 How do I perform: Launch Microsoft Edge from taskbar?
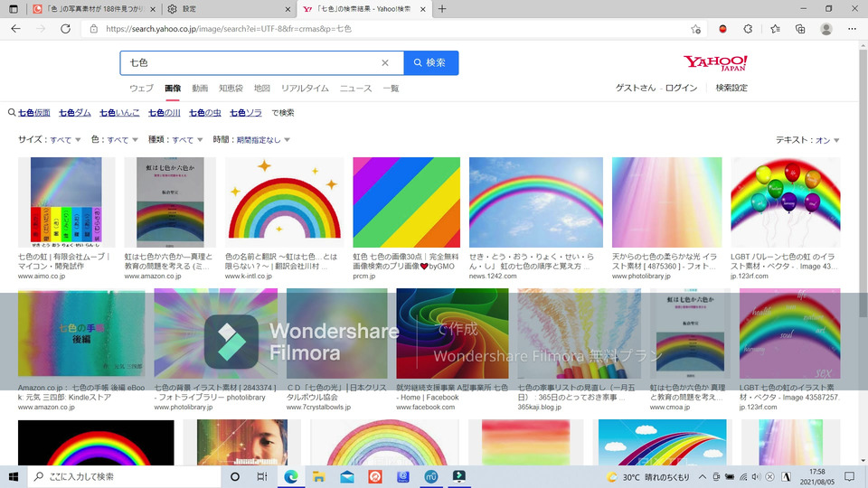[x=290, y=476]
